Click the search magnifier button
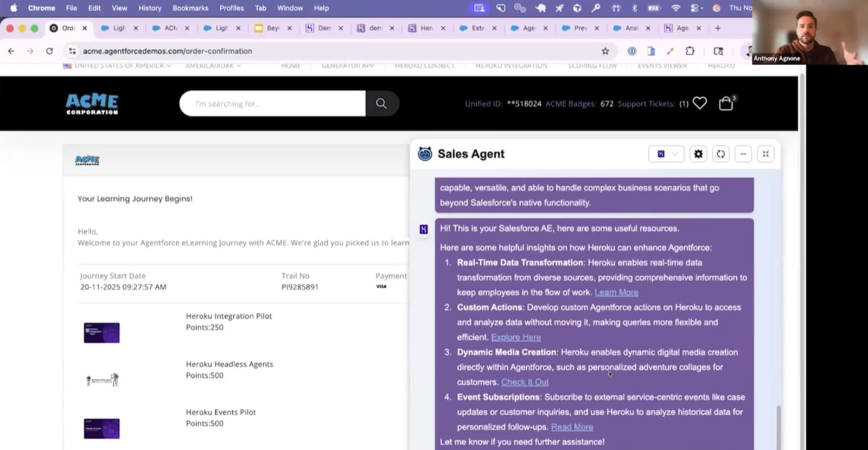This screenshot has width=868, height=450. [x=381, y=103]
